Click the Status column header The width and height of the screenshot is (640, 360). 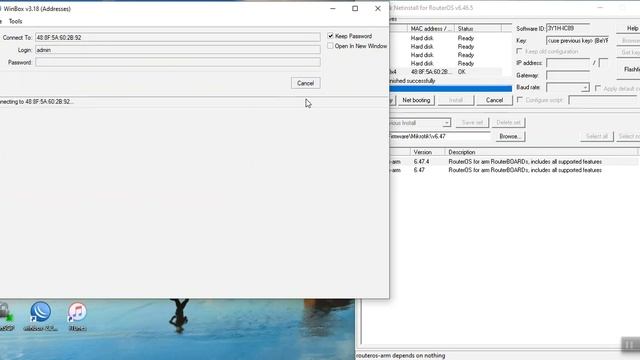(x=478, y=29)
